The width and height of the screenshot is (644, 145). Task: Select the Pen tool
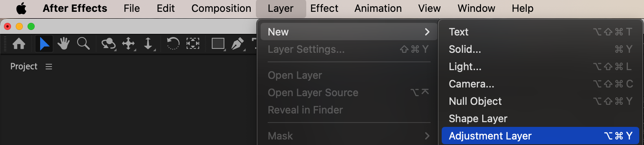point(238,44)
